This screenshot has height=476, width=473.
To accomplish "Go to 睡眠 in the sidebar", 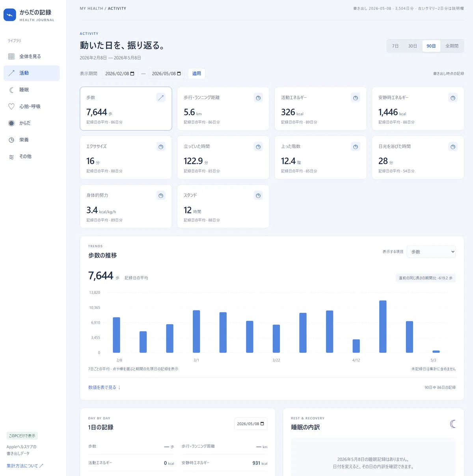I will (x=32, y=90).
